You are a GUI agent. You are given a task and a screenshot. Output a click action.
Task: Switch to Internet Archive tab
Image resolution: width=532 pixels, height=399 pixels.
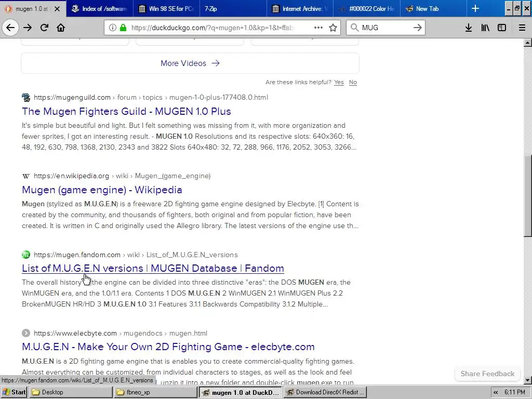300,8
